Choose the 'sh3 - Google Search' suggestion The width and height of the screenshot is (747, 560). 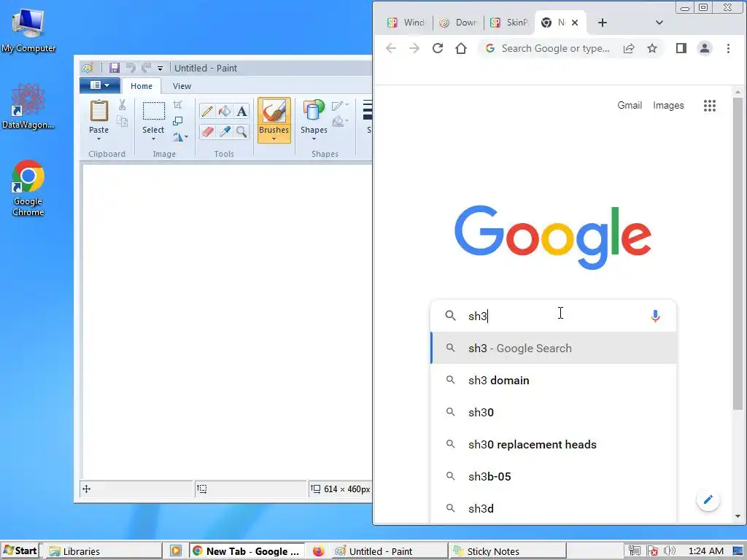pyautogui.click(x=553, y=348)
